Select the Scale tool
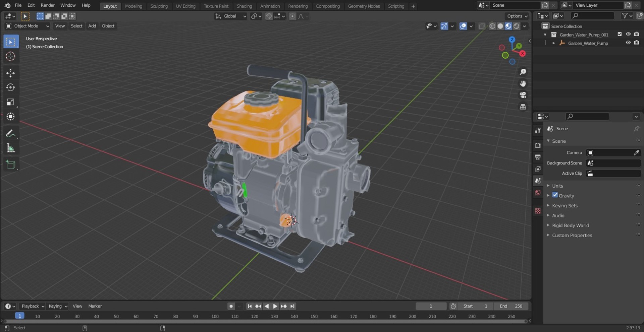Image resolution: width=644 pixels, height=332 pixels. point(11,102)
